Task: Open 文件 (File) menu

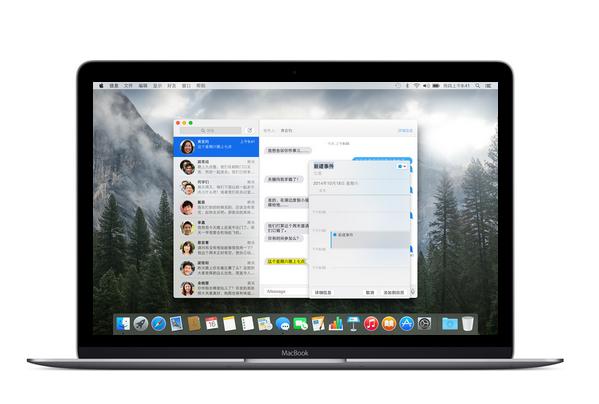Action: pyautogui.click(x=128, y=86)
